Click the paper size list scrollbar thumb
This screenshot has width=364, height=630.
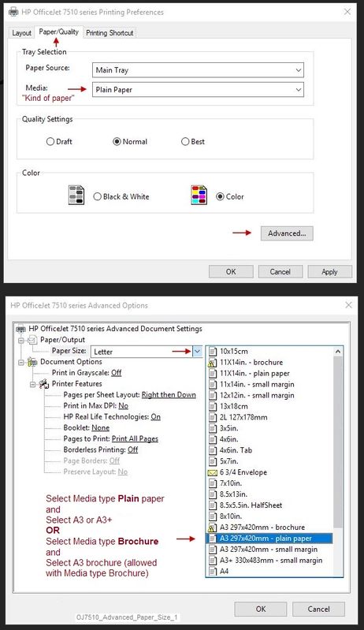click(338, 442)
